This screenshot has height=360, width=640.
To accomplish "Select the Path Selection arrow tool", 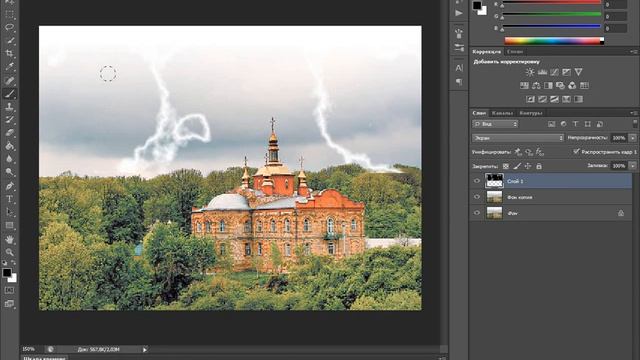I will point(9,212).
